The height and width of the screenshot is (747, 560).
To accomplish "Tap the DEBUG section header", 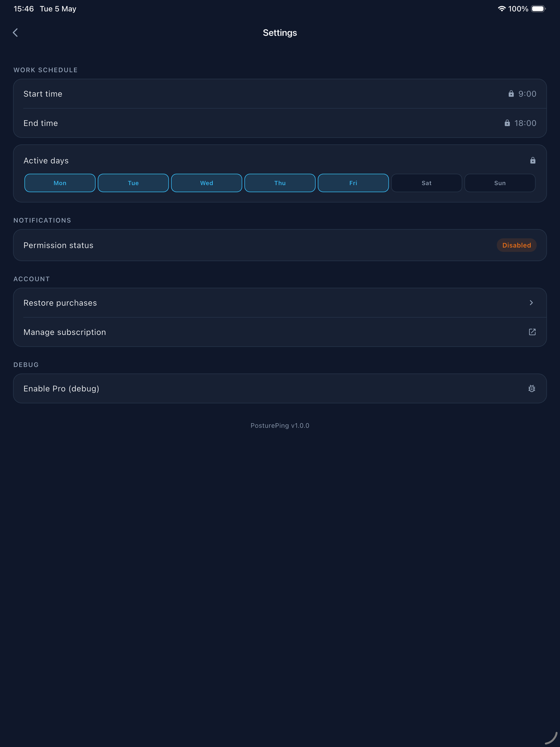I will 26,365.
